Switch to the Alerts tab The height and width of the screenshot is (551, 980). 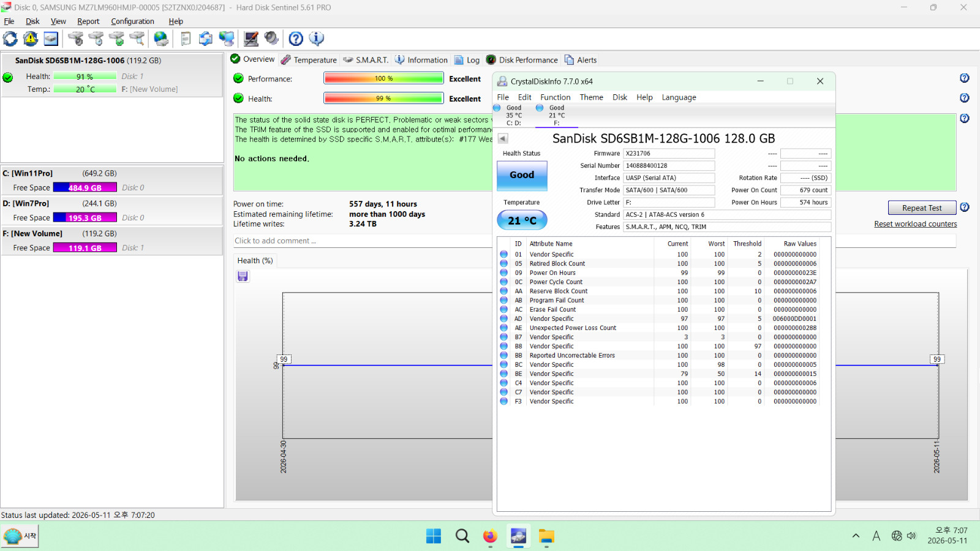click(581, 60)
